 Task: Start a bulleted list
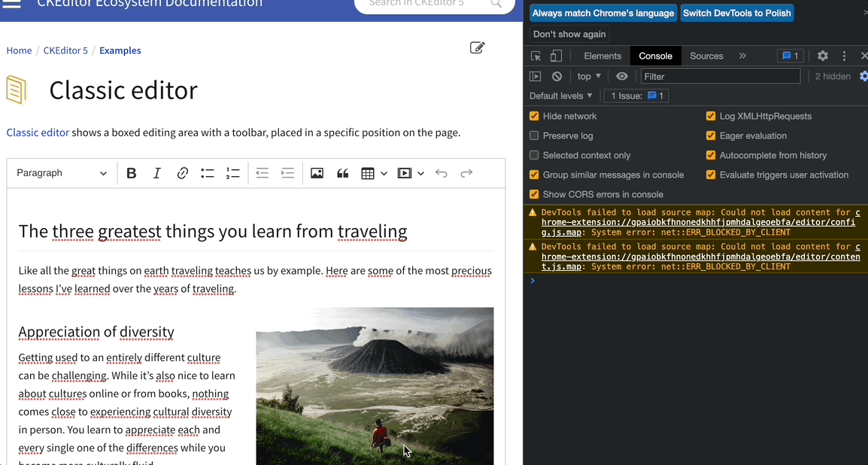tap(208, 173)
